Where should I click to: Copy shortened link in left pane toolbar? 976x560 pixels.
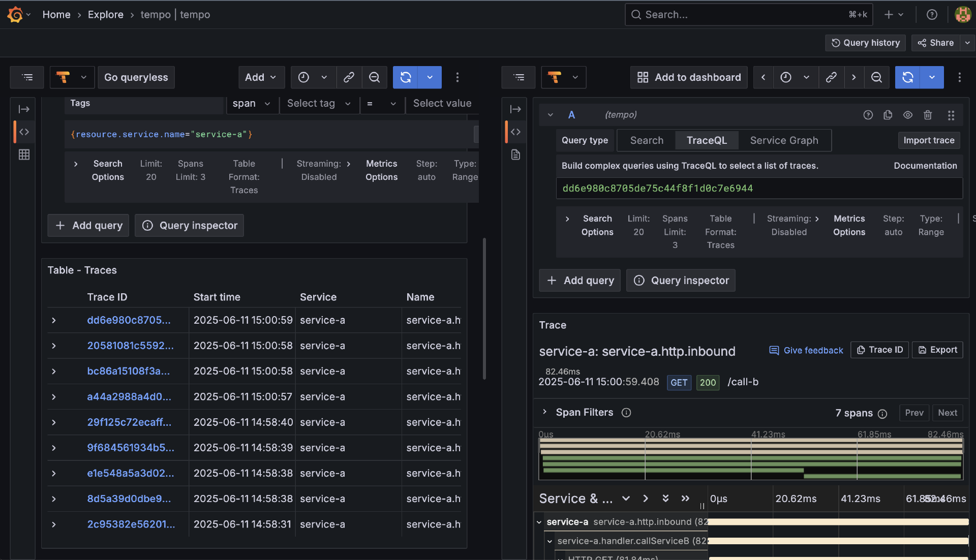pos(349,77)
